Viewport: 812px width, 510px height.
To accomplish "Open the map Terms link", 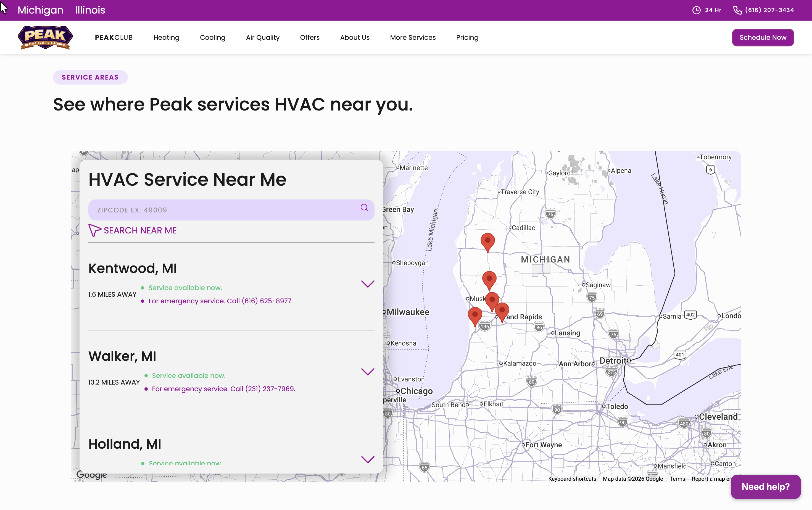I will (677, 479).
